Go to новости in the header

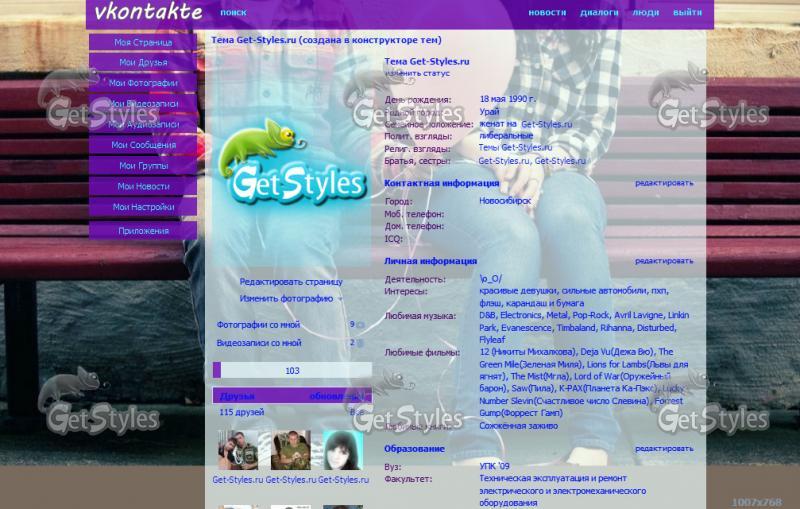[x=547, y=13]
